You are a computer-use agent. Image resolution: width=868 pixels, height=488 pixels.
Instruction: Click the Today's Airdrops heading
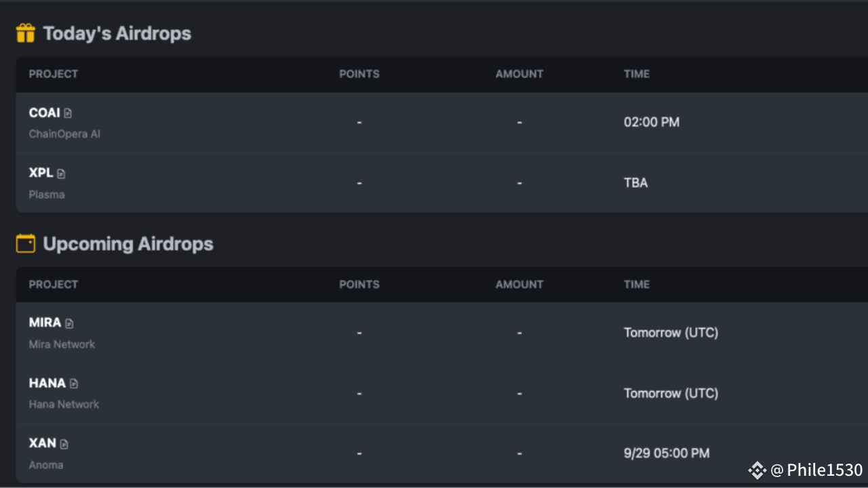pyautogui.click(x=117, y=33)
